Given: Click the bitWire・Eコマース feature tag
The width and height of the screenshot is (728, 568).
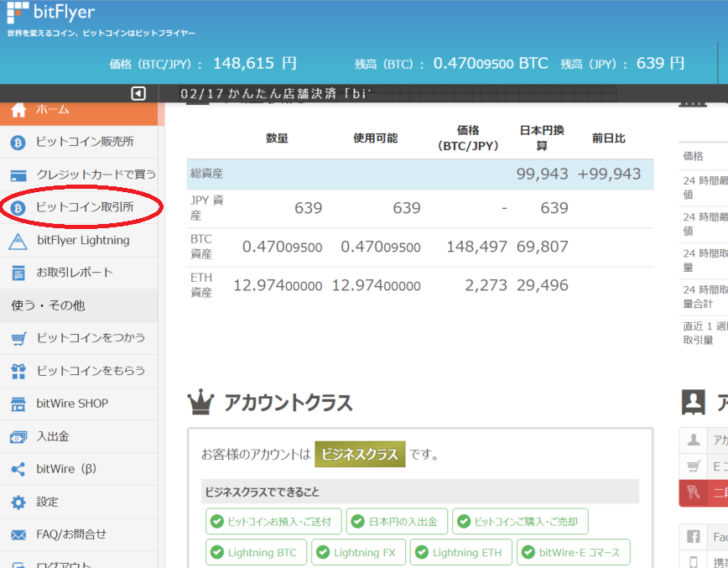Looking at the screenshot, I should (x=574, y=552).
